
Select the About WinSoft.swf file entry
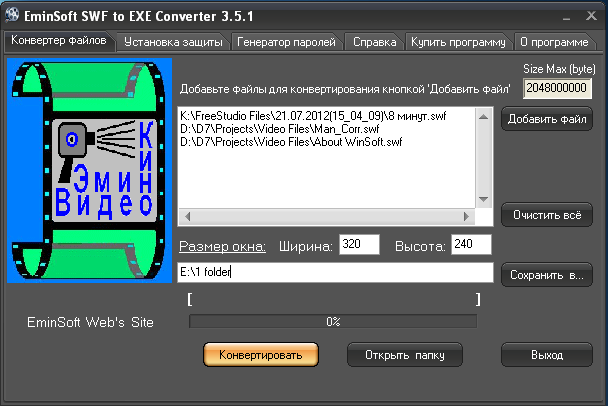(x=291, y=142)
